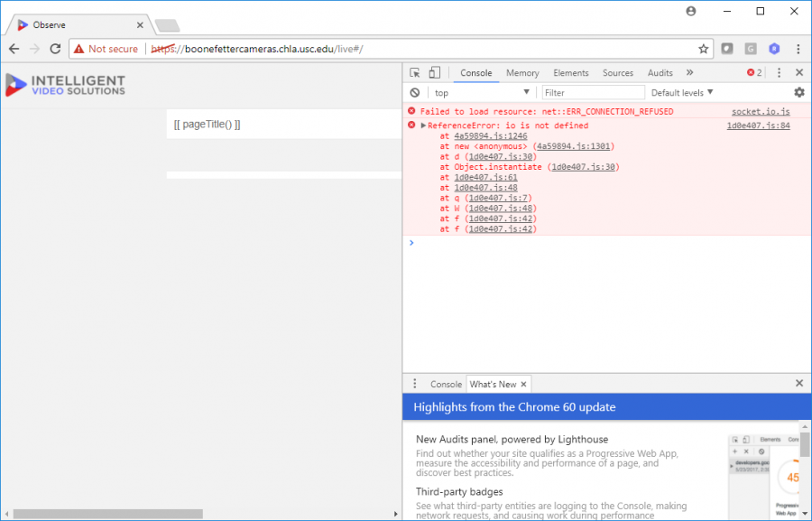The height and width of the screenshot is (521, 812).
Task: Click the Highlights from Chrome 60 update header
Action: (x=514, y=407)
